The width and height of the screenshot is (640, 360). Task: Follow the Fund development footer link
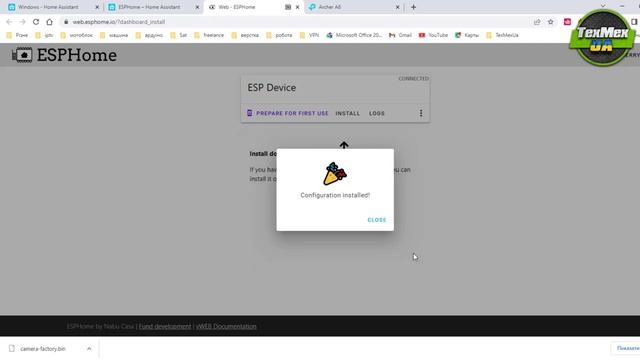[165, 327]
